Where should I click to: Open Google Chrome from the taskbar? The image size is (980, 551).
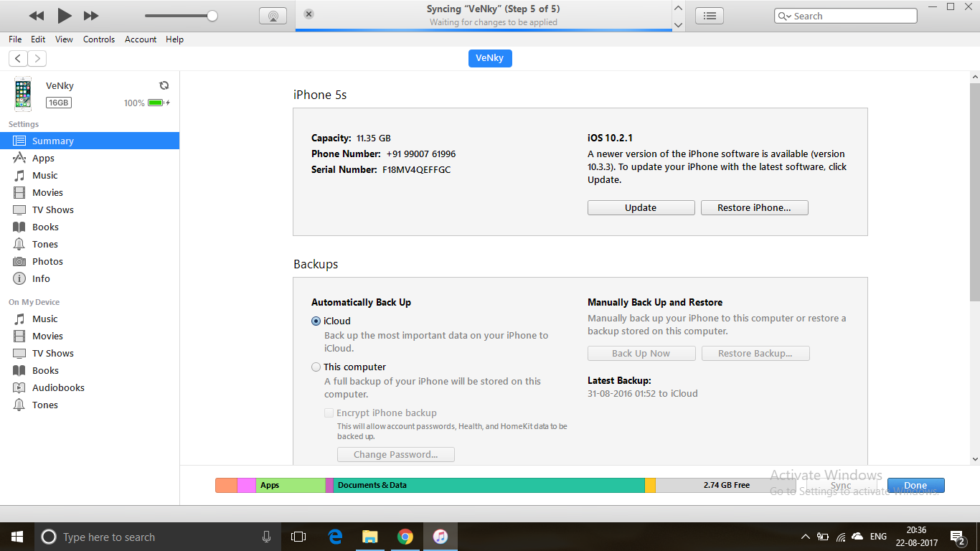405,537
